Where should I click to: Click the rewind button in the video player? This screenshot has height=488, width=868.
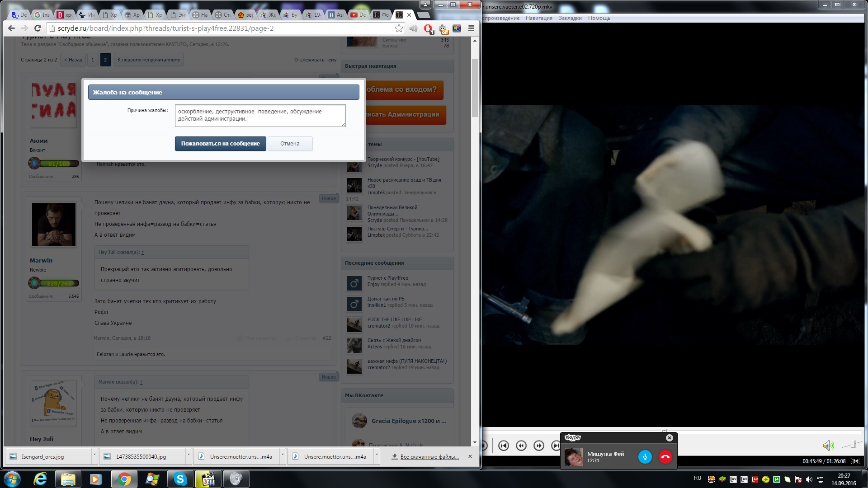tap(521, 446)
